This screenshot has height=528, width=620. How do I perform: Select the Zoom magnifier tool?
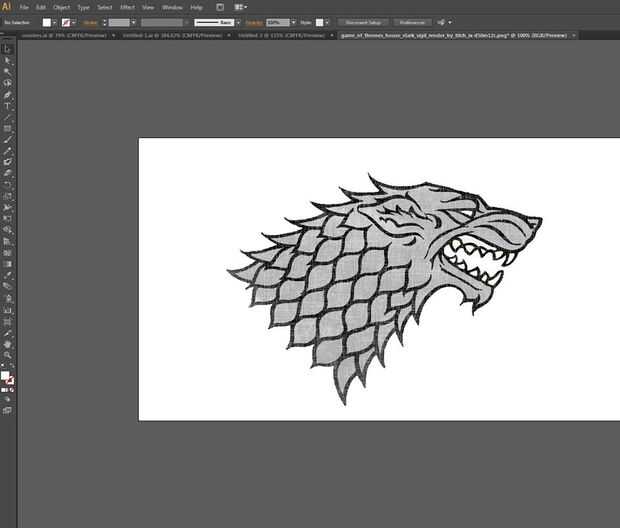coord(7,355)
